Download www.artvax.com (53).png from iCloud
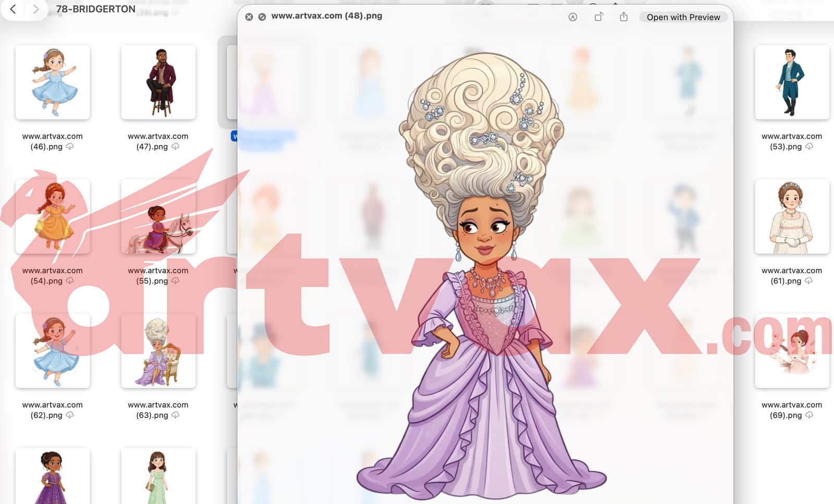This screenshot has width=834, height=504. tap(809, 147)
